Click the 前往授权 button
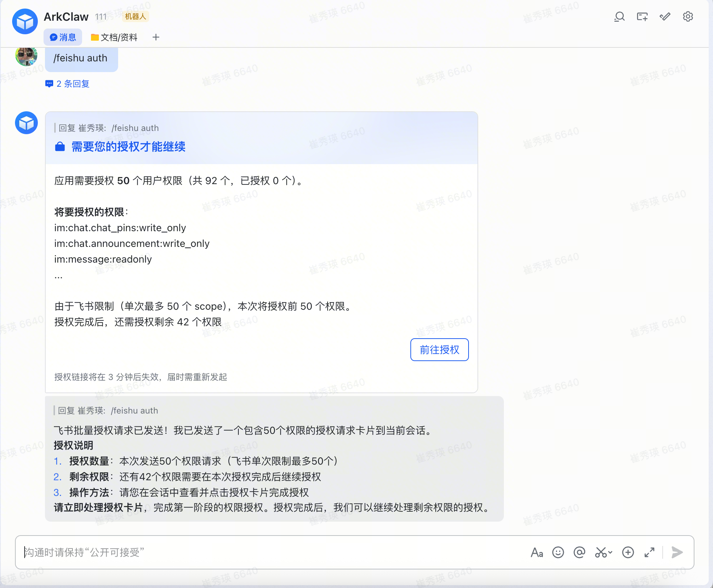The width and height of the screenshot is (713, 588). 439,350
